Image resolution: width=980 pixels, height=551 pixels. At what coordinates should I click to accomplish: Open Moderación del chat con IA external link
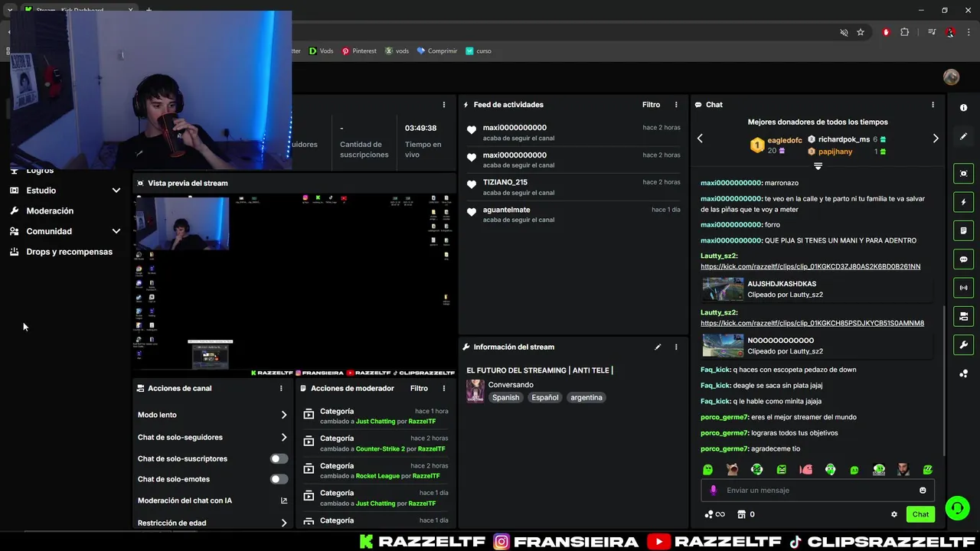click(x=284, y=500)
